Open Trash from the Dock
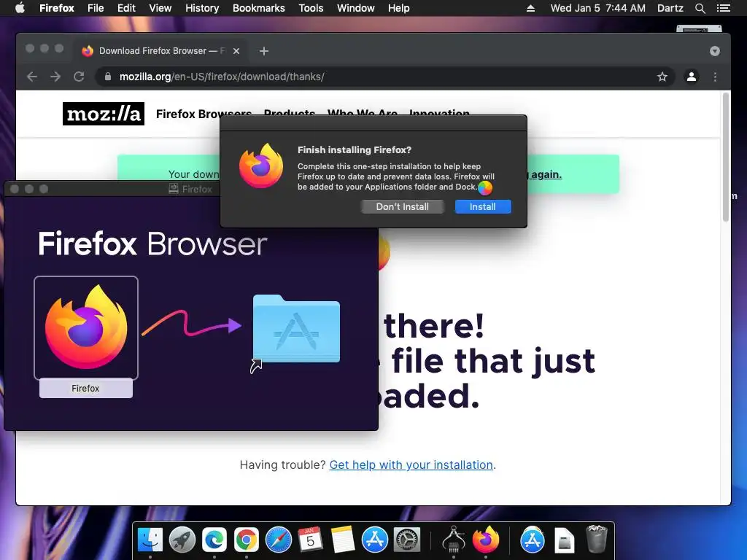This screenshot has width=747, height=560. tap(597, 539)
